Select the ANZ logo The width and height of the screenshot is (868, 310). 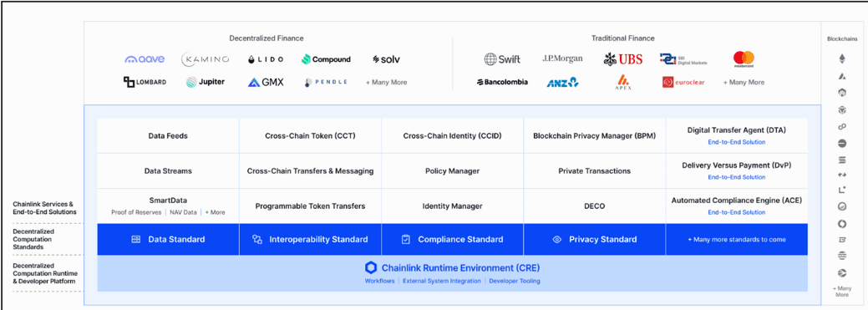tap(562, 83)
